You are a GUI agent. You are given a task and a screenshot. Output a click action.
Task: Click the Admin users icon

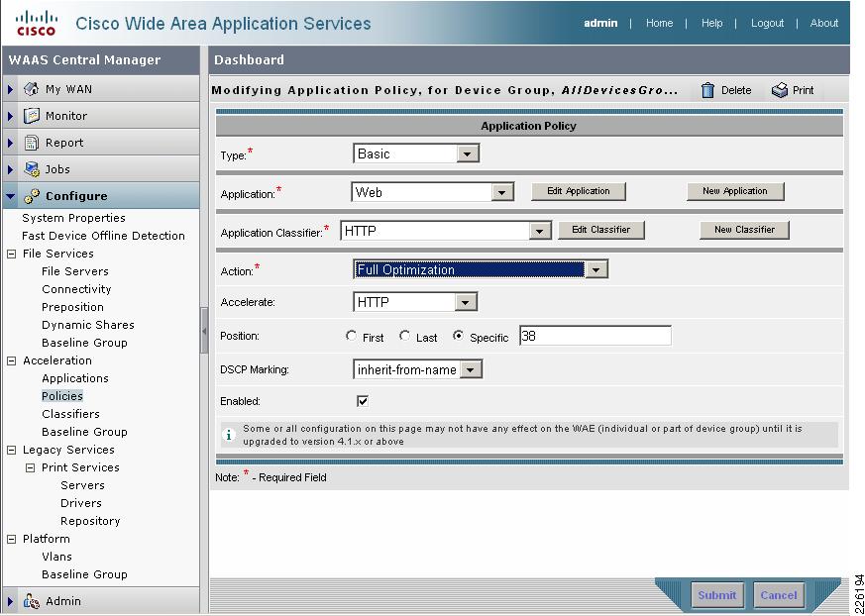coord(32,601)
